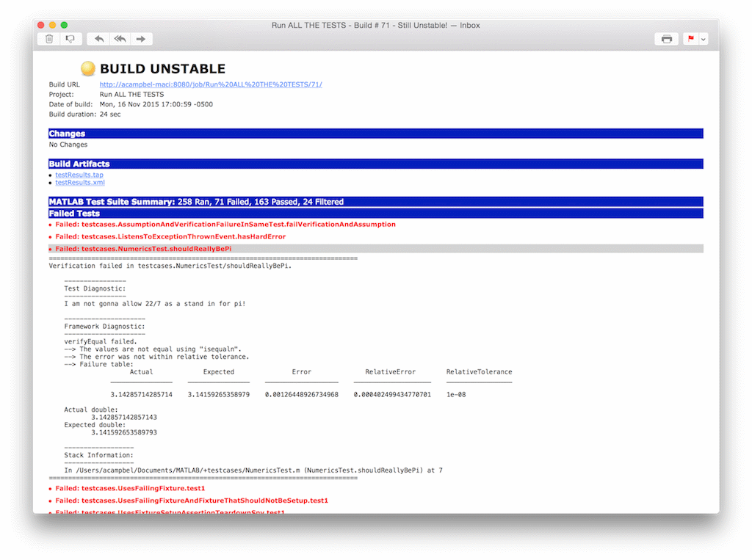Print the email with printer icon
752x560 pixels.
coord(666,39)
